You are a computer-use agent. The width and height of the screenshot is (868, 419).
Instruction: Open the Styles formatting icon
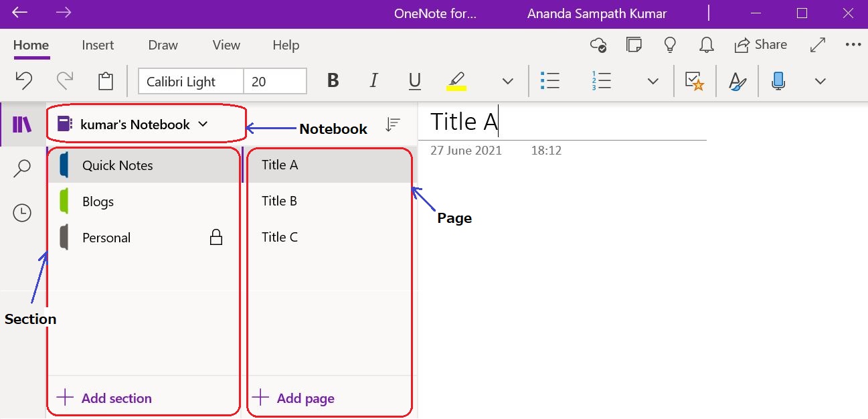pyautogui.click(x=737, y=81)
